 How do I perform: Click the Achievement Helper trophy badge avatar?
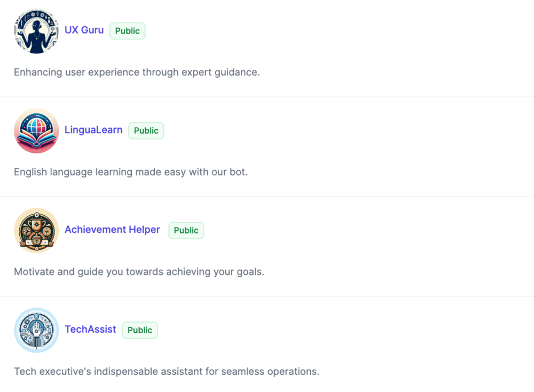[x=36, y=230]
